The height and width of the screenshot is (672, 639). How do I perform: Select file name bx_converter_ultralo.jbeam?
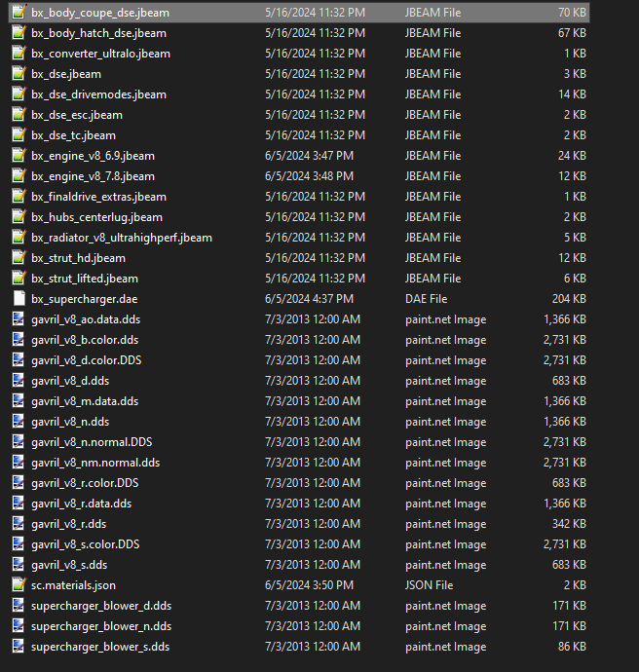(x=100, y=54)
